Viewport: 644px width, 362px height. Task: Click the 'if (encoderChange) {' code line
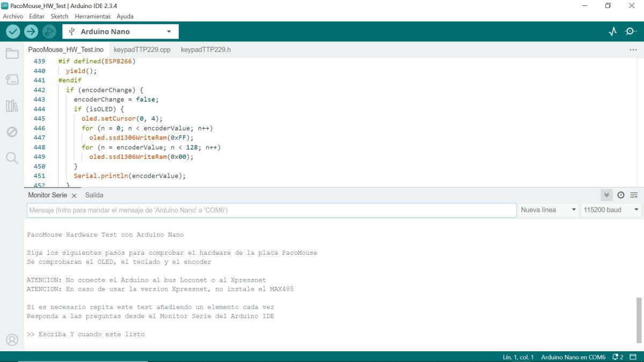pos(105,90)
